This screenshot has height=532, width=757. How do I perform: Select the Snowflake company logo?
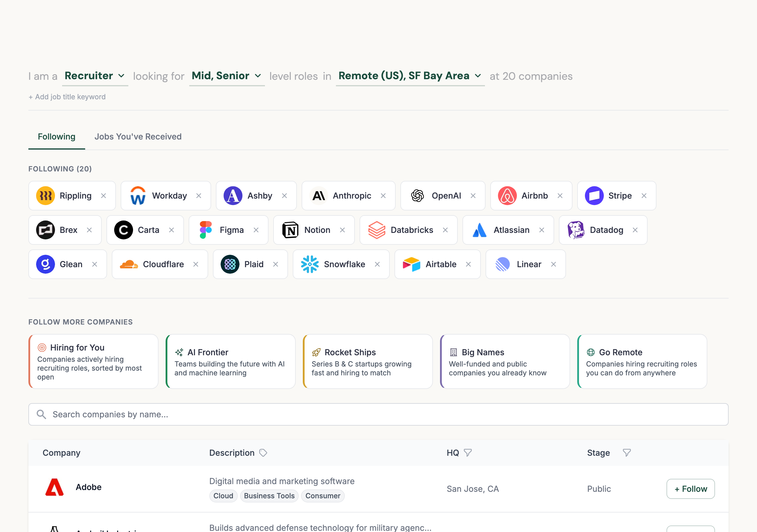point(309,264)
